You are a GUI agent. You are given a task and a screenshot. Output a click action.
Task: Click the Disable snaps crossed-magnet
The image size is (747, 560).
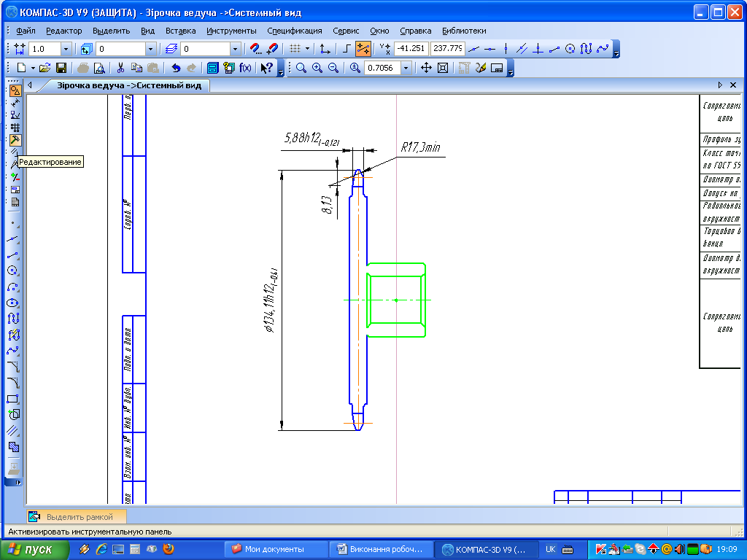click(x=272, y=49)
